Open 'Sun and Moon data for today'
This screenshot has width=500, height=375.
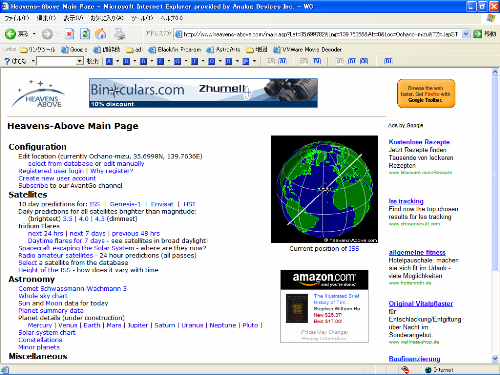[x=63, y=303]
